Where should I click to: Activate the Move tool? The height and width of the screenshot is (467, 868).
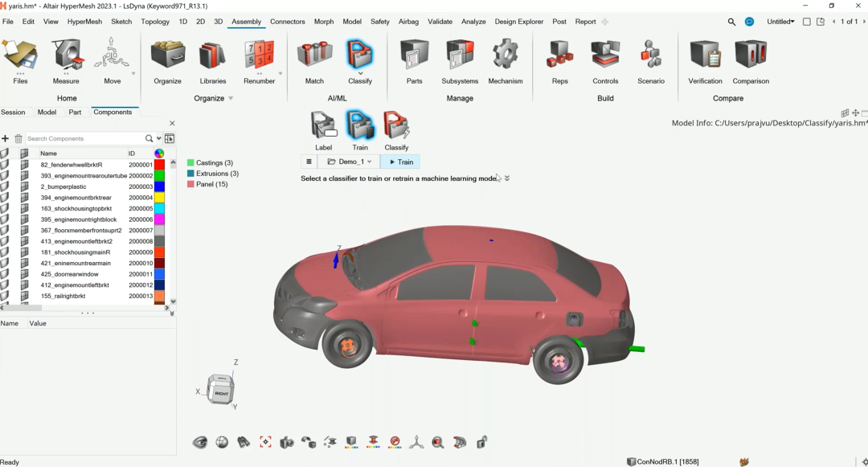113,61
